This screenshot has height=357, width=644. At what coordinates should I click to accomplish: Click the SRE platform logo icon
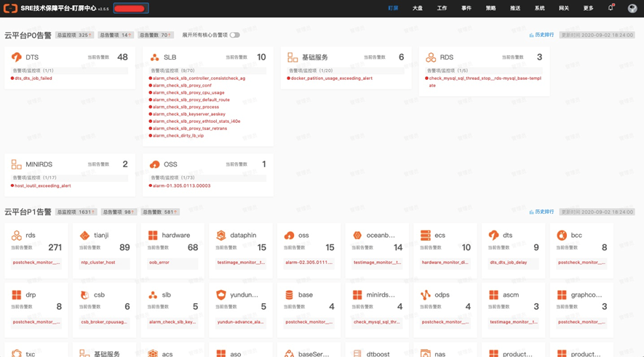[x=10, y=8]
